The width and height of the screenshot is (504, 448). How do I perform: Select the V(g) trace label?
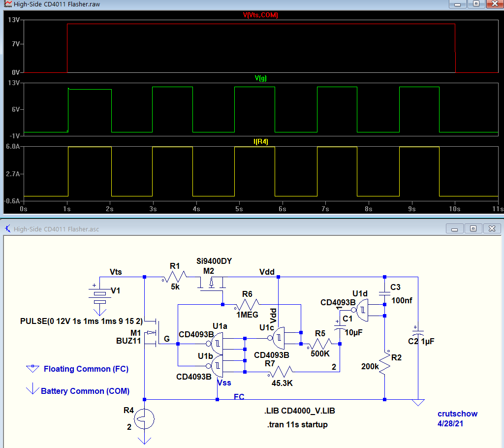click(x=261, y=78)
